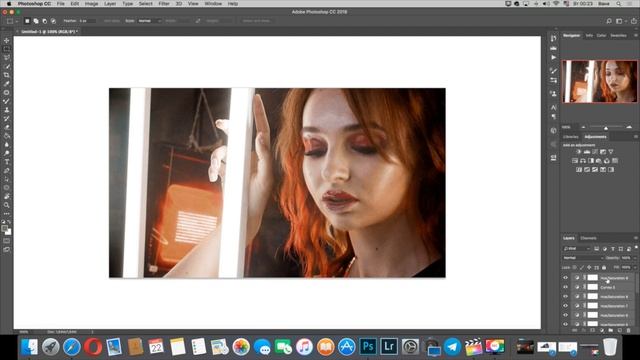The image size is (640, 360).
Task: Toggle Quick Mask mode in the toolbar
Action: (x=7, y=241)
